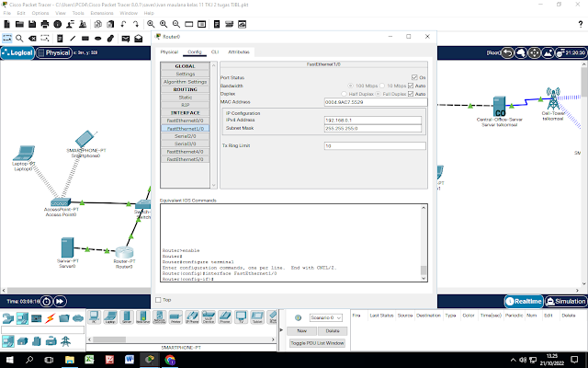
Task: Click the Power Cycle Devices button
Action: coord(46,301)
